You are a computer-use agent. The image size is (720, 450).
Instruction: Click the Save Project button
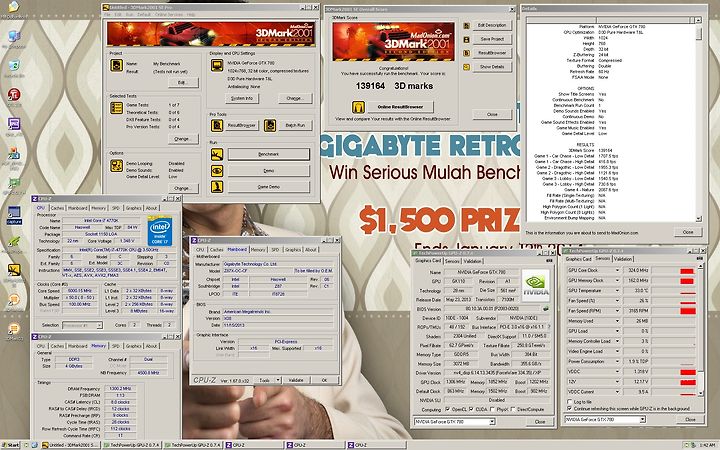(492, 39)
